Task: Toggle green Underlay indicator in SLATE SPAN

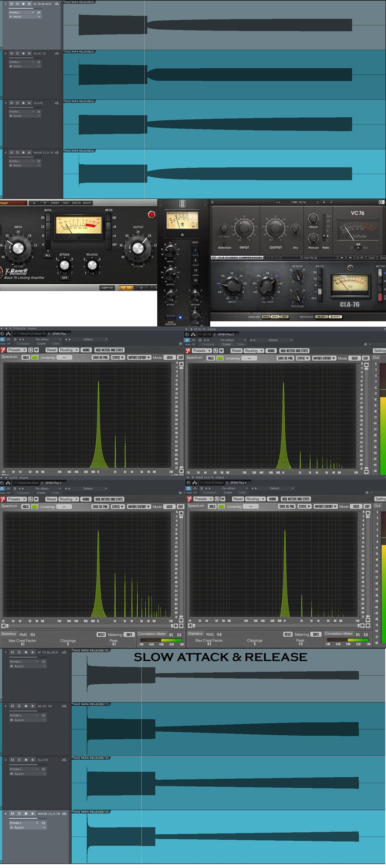Action: 35,506
